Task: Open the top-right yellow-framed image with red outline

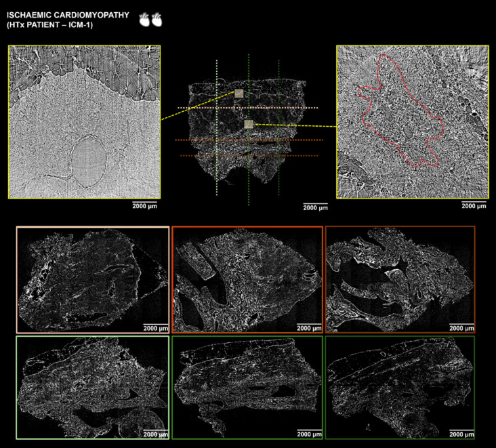Action: click(x=413, y=122)
